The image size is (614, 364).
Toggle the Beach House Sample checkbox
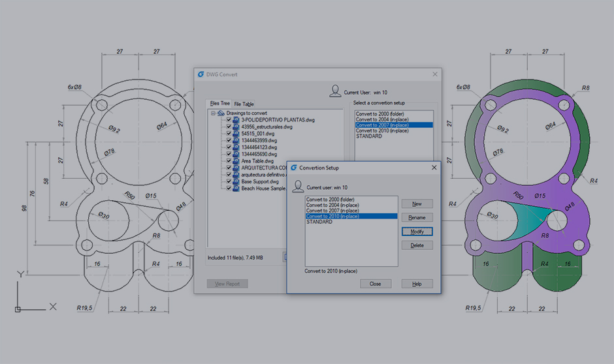coord(229,189)
